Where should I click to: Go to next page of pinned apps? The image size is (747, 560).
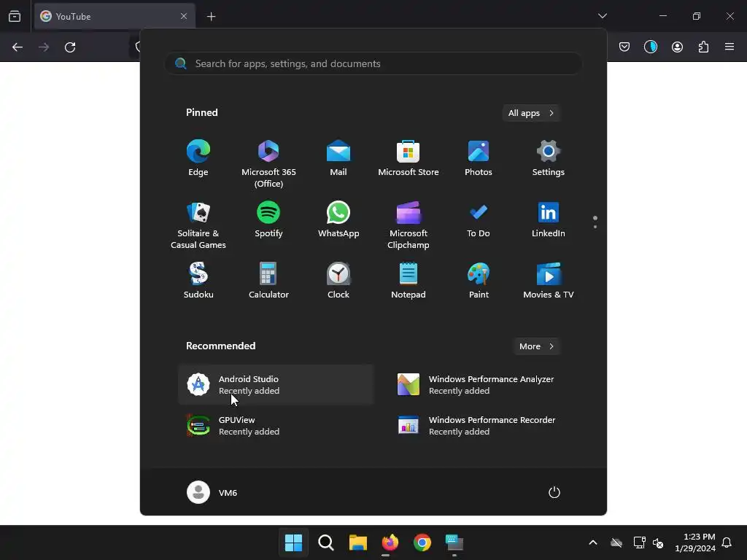click(x=595, y=227)
